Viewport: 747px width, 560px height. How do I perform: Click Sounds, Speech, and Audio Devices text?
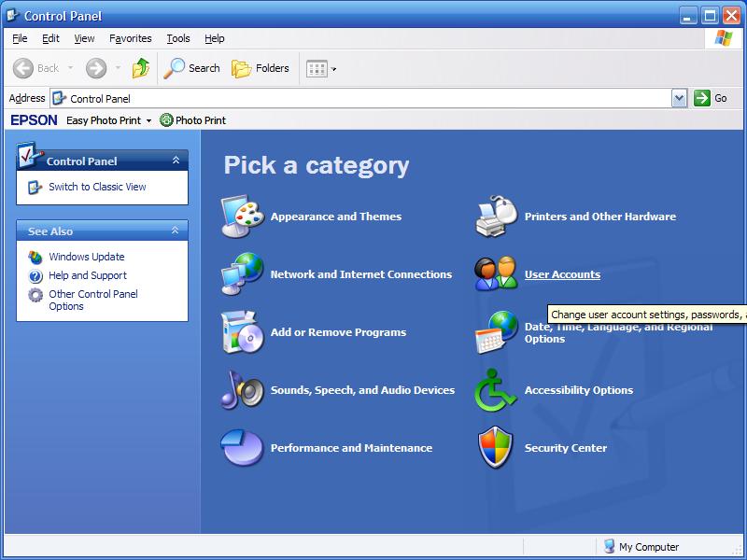362,390
